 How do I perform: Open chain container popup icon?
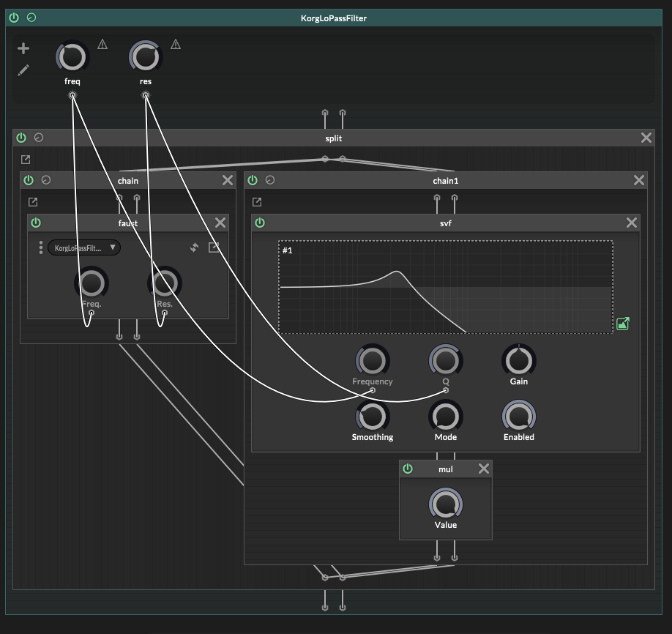[x=33, y=202]
